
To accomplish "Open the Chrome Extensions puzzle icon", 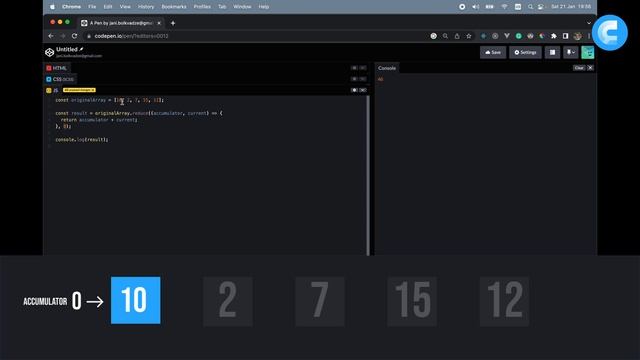I will pos(554,36).
